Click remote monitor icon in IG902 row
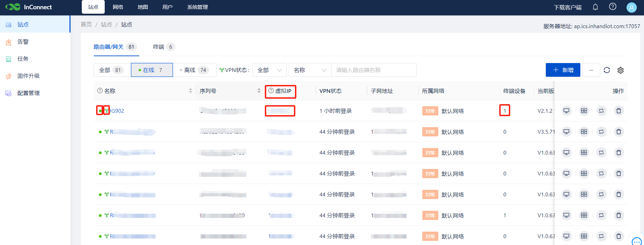Viewport: 644px width, 245px height. [566, 111]
